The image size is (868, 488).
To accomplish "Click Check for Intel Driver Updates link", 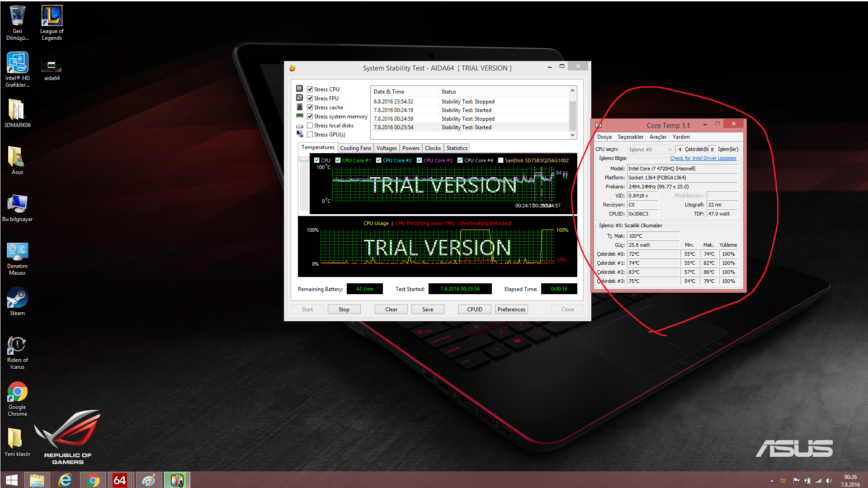I will coord(703,158).
